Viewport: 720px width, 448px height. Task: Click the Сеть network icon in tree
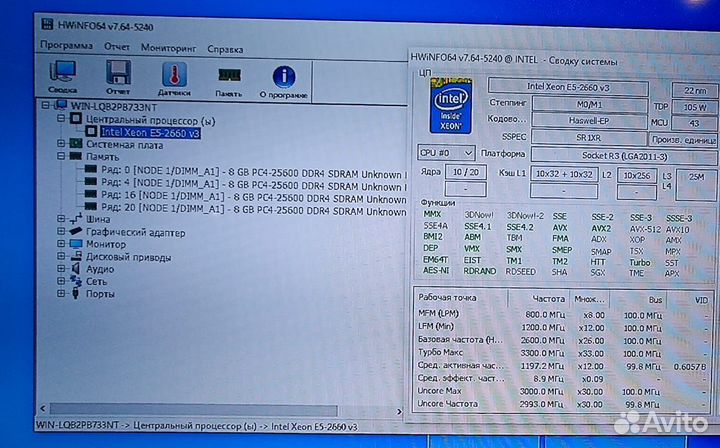tap(76, 281)
